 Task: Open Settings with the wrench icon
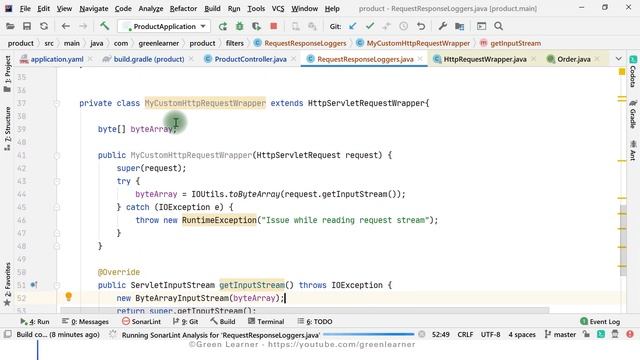442,27
